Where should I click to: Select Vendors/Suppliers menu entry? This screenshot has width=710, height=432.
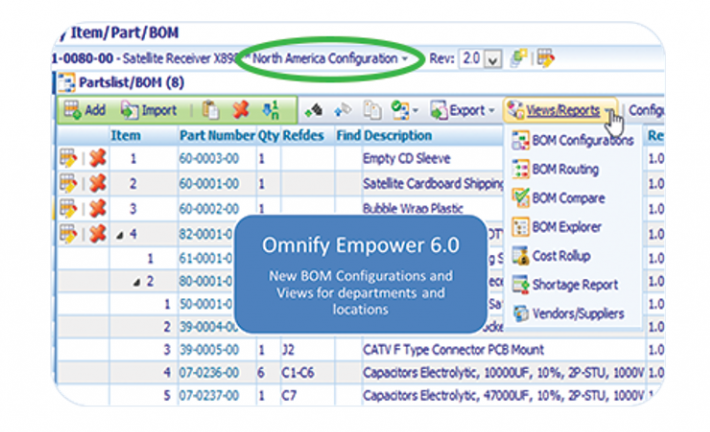point(568,313)
